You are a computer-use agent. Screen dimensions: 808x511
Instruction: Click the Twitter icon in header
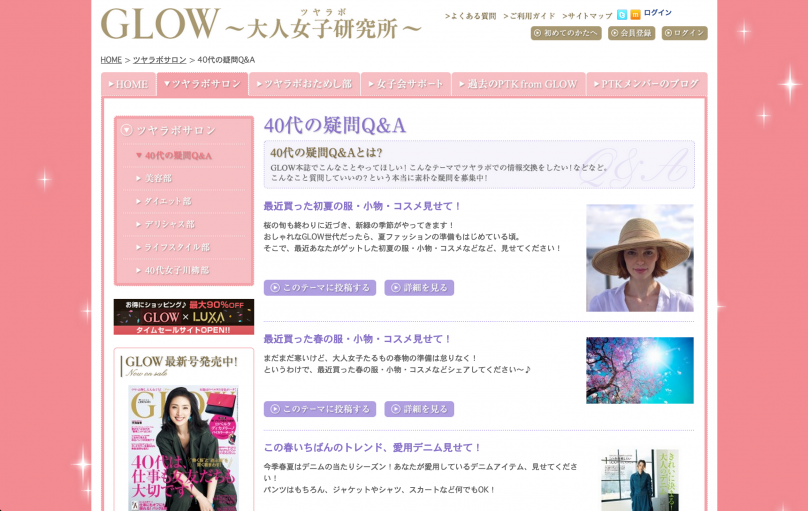pyautogui.click(x=622, y=15)
